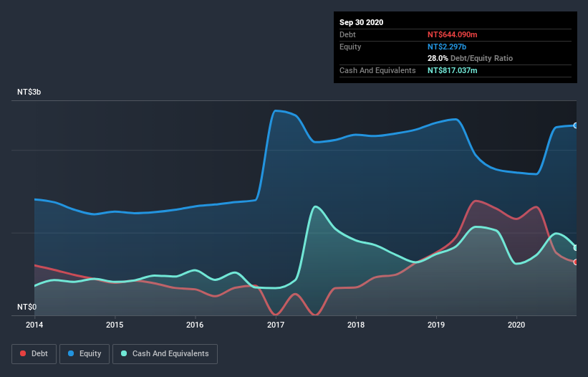Viewport: 588px width, 377px height.
Task: Click the Sep 30 2020 tooltip date
Action: pyautogui.click(x=362, y=22)
